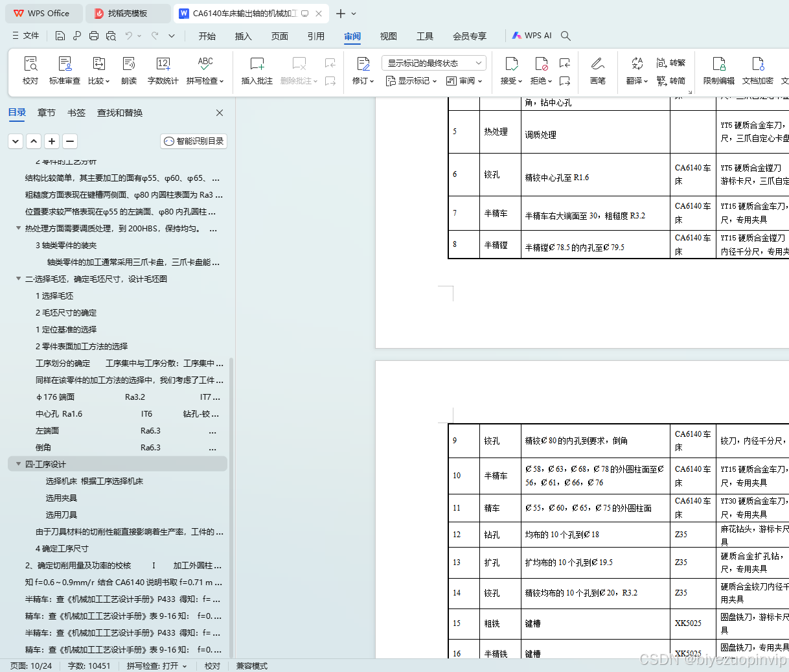Close the navigation pane
Image resolution: width=789 pixels, height=672 pixels.
pos(220,113)
